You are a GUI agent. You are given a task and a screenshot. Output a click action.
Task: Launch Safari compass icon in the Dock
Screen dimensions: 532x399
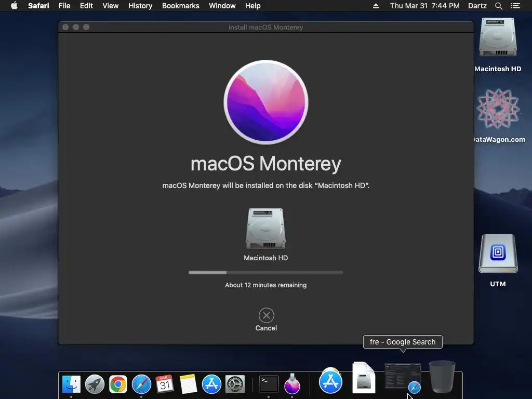click(141, 384)
